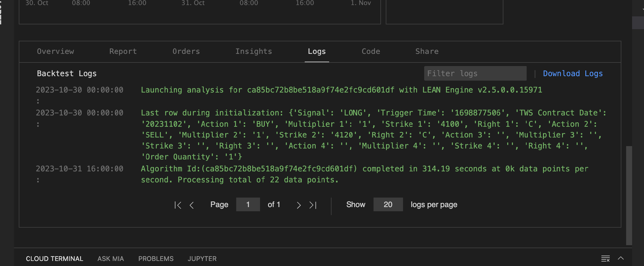Go to next logs page
This screenshot has width=644, height=266.
(x=298, y=205)
